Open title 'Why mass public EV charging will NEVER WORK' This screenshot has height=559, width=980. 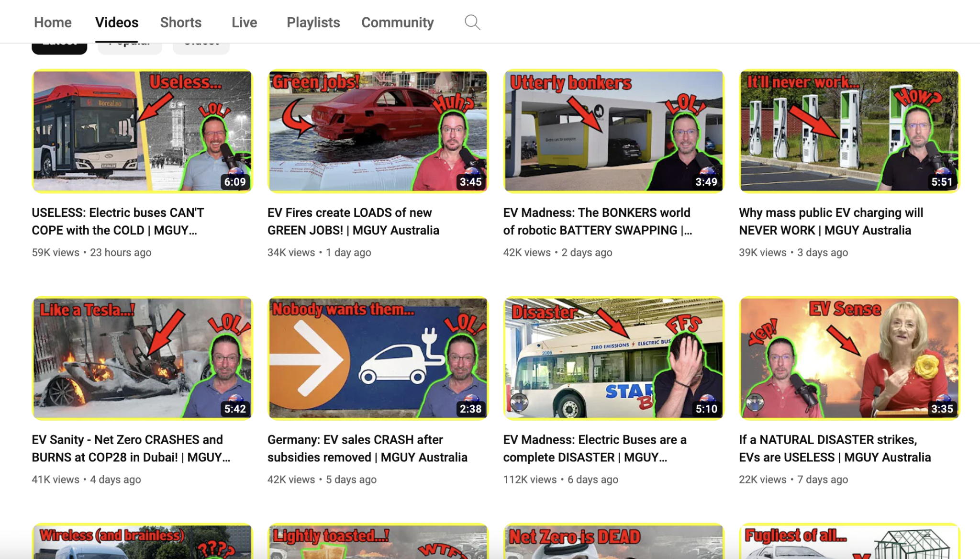tap(831, 221)
